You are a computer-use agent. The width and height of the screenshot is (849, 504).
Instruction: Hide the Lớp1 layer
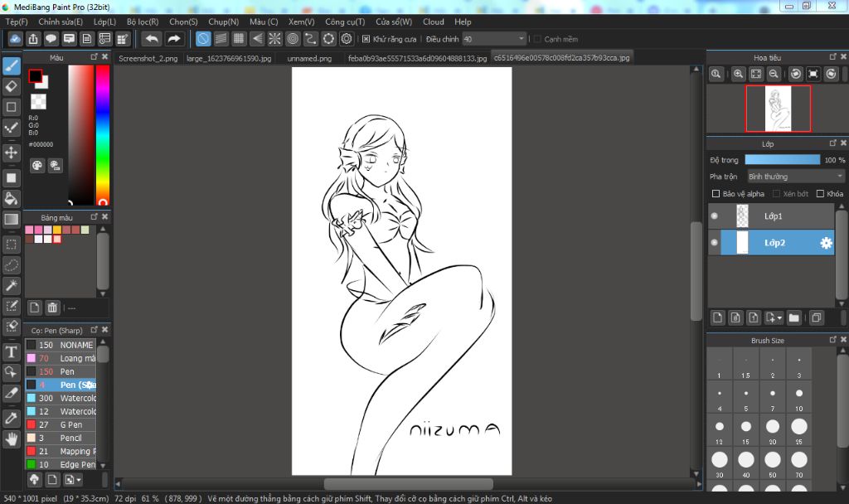(714, 216)
